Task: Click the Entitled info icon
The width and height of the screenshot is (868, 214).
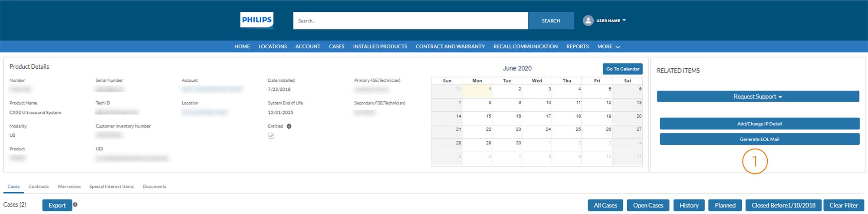Action: point(289,127)
